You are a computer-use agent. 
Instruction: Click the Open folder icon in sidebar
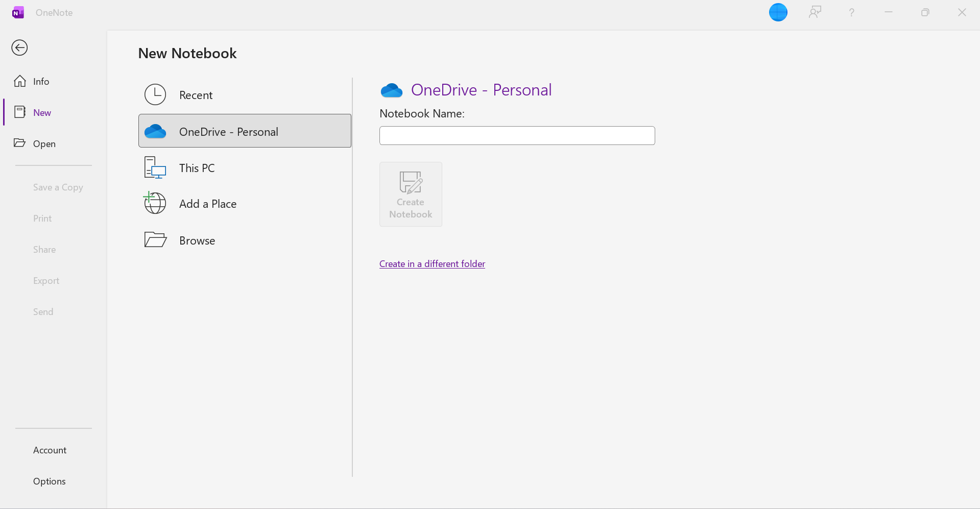[20, 143]
